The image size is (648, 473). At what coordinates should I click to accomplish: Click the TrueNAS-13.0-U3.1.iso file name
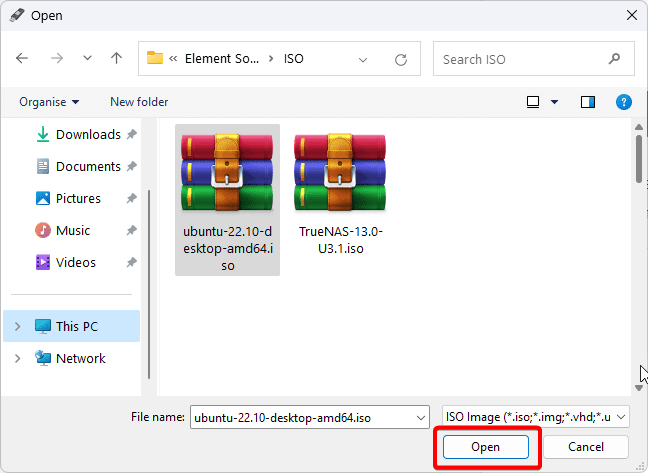[341, 240]
